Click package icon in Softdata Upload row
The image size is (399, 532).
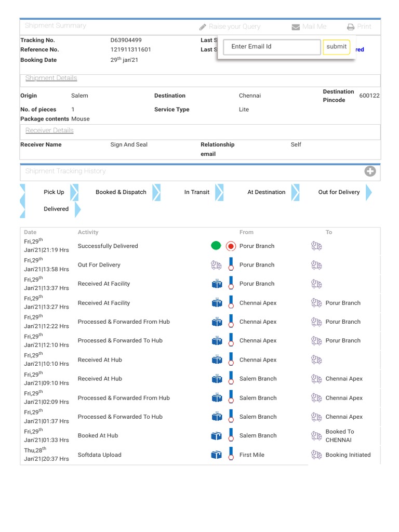216,455
